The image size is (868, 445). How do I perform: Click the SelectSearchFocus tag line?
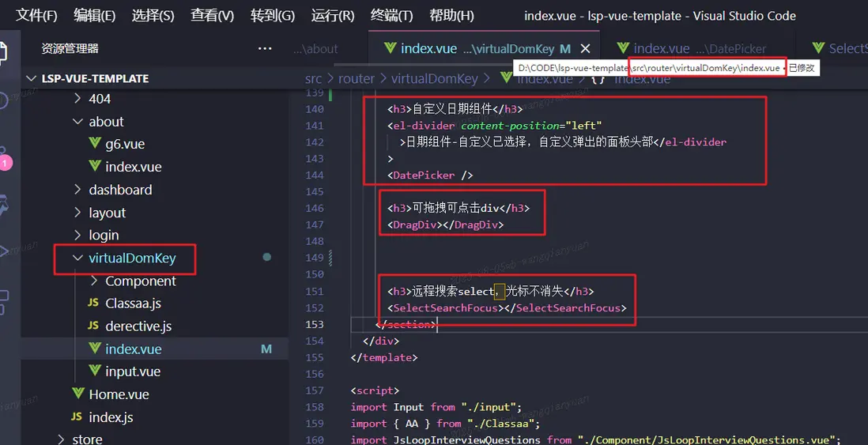tap(507, 307)
